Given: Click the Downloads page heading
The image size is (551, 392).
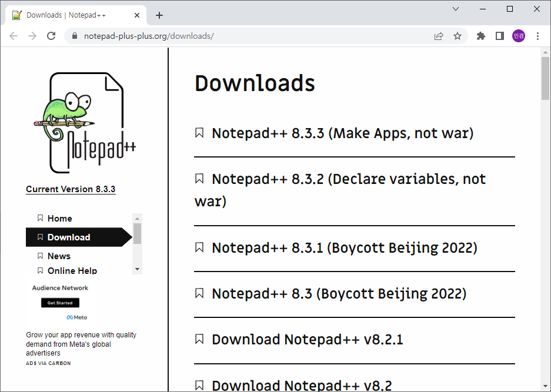Looking at the screenshot, I should [x=255, y=83].
